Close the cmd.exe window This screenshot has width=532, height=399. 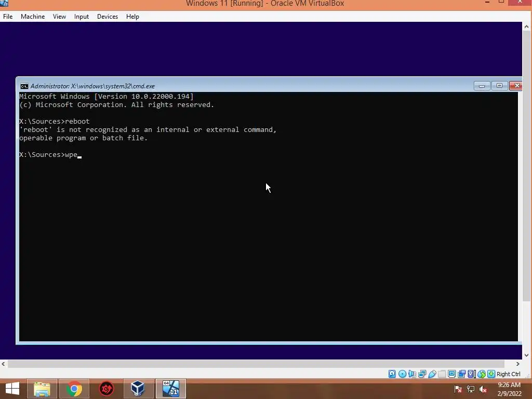click(x=516, y=86)
